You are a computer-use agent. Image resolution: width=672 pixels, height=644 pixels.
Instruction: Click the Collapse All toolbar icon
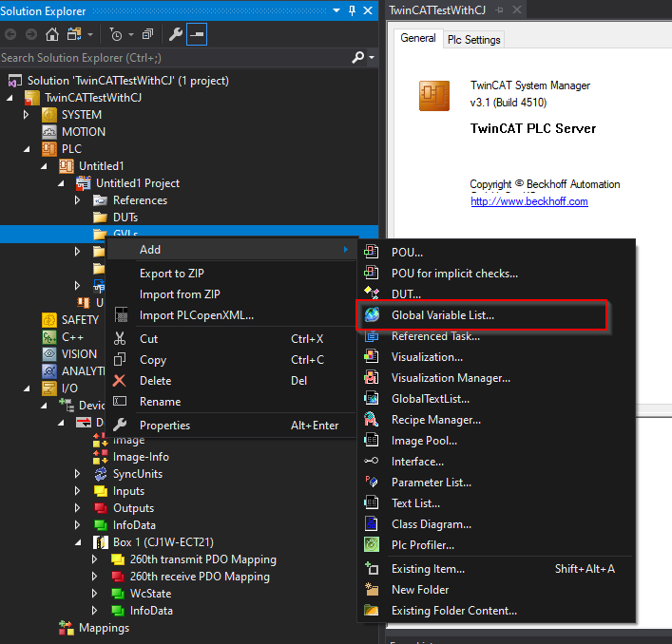coord(147,34)
